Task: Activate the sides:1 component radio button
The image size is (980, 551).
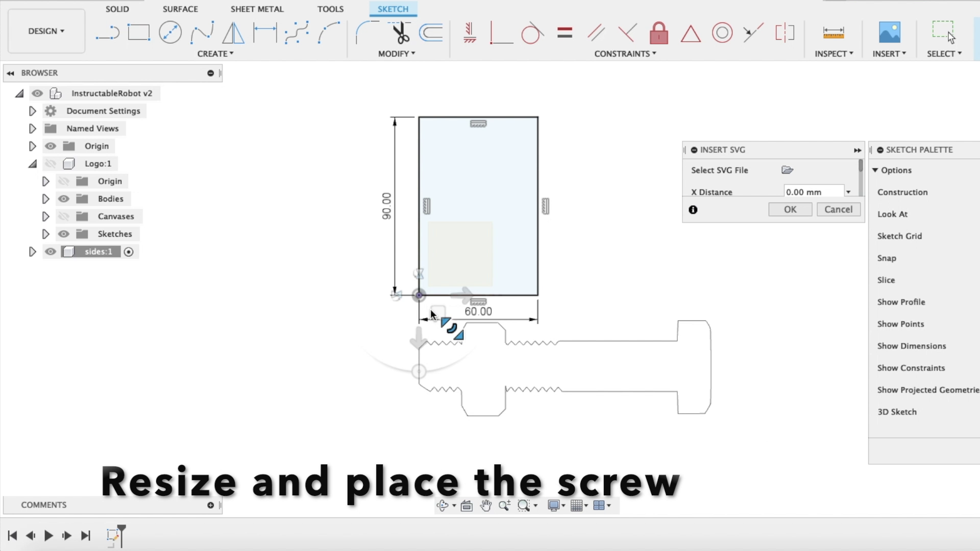Action: [129, 252]
